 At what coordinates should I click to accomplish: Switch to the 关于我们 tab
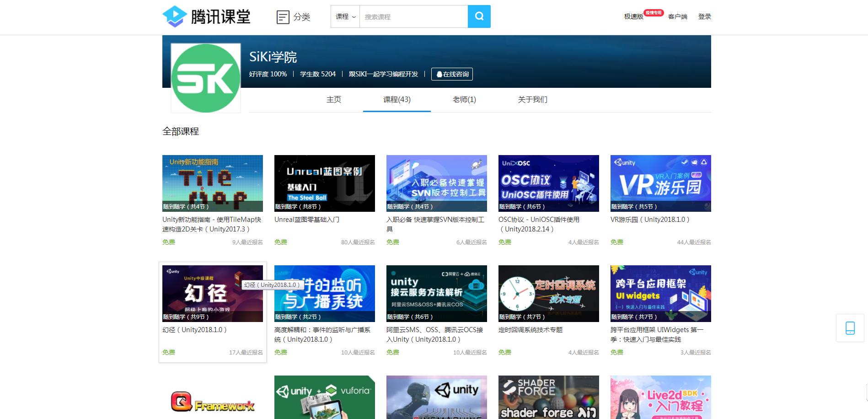[533, 99]
